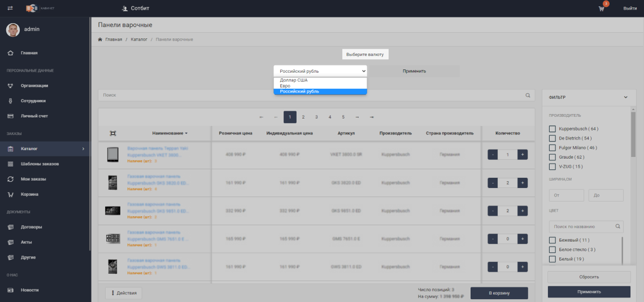Click the Поиск product search field
Viewport: 644px width, 302px height.
[316, 95]
